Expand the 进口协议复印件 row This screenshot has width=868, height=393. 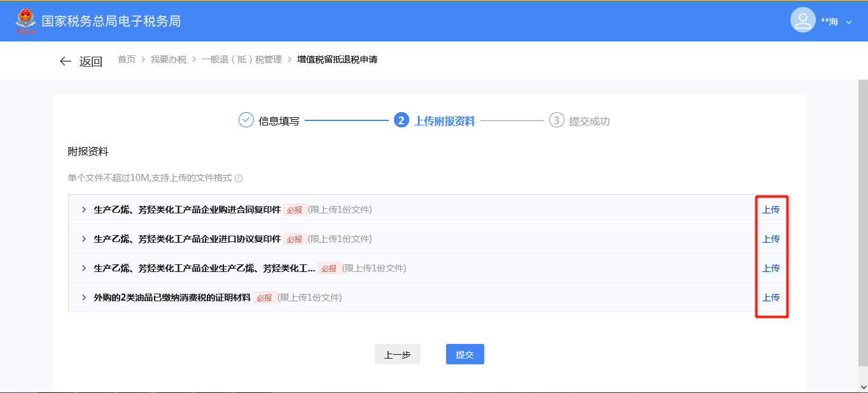click(x=83, y=239)
